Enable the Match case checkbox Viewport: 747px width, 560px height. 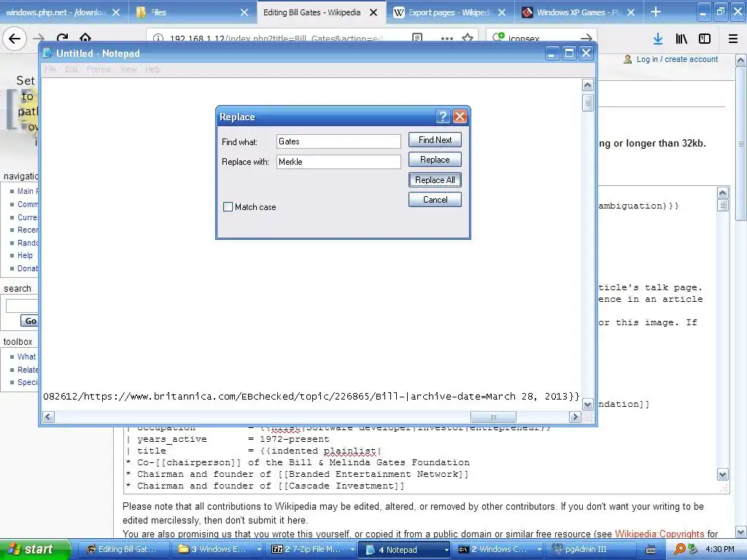tap(228, 206)
